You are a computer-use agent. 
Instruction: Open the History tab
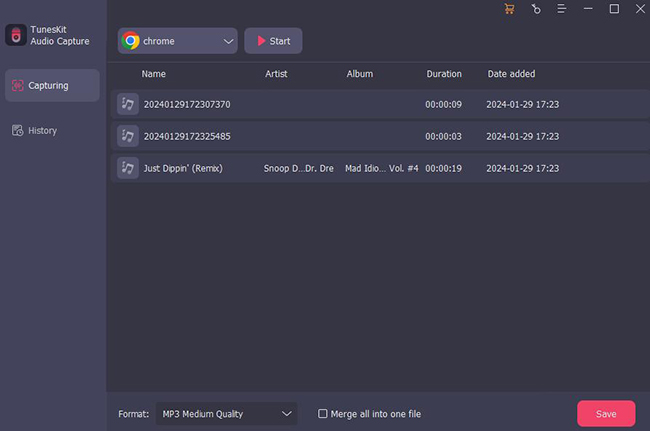click(x=52, y=130)
